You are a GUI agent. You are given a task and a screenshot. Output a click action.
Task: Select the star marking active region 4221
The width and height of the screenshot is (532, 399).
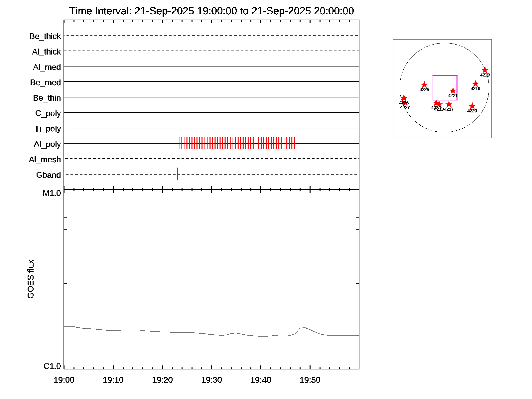(453, 91)
